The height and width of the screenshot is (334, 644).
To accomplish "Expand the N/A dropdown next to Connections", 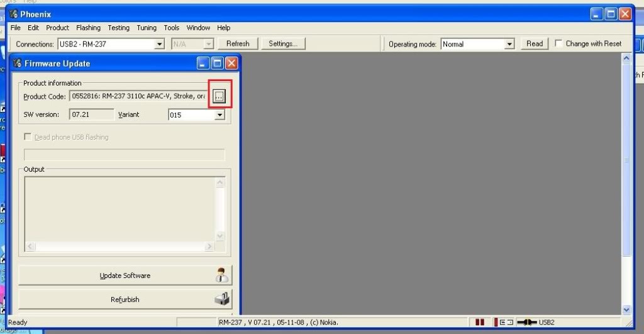I will (x=209, y=44).
